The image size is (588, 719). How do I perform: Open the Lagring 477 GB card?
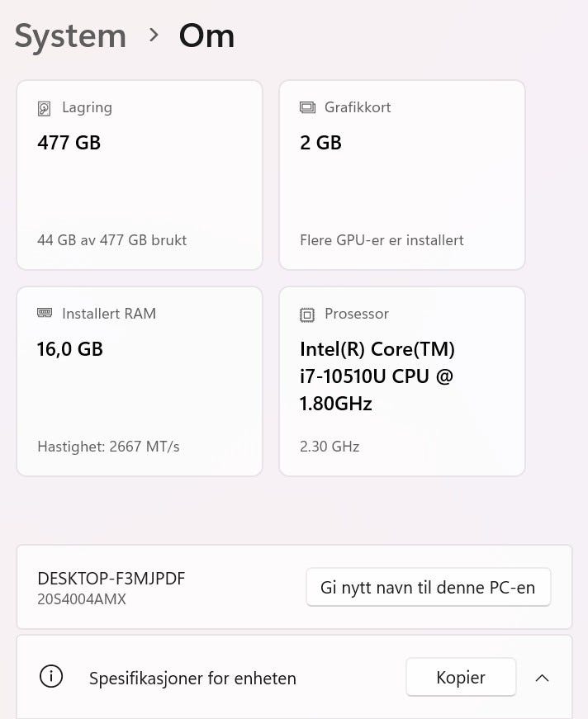(x=140, y=174)
